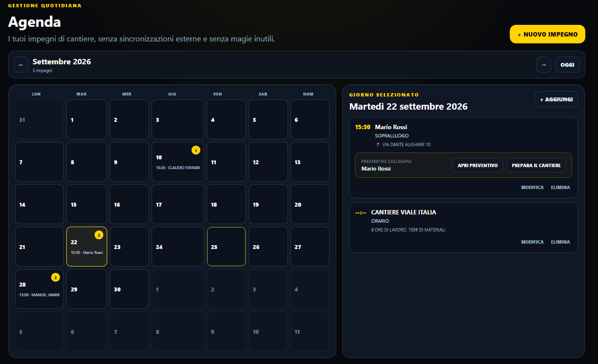The height and width of the screenshot is (364, 598).
Task: Select day 17 in the calendar
Action: click(178, 204)
